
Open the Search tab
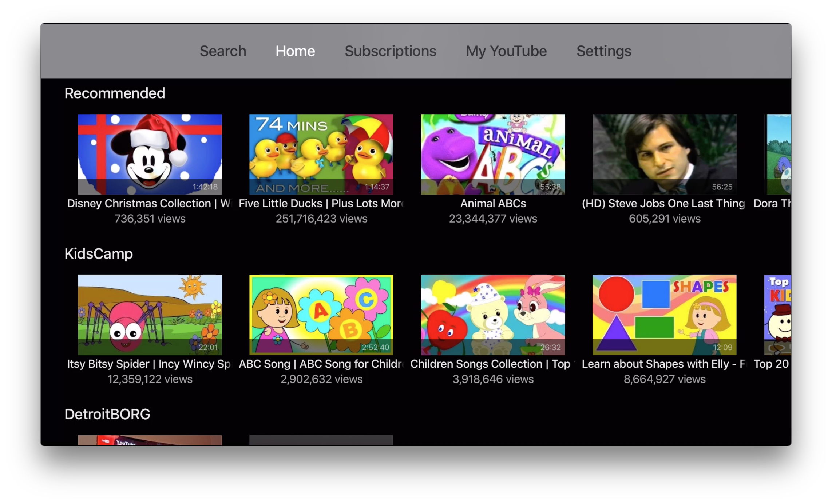pos(223,51)
